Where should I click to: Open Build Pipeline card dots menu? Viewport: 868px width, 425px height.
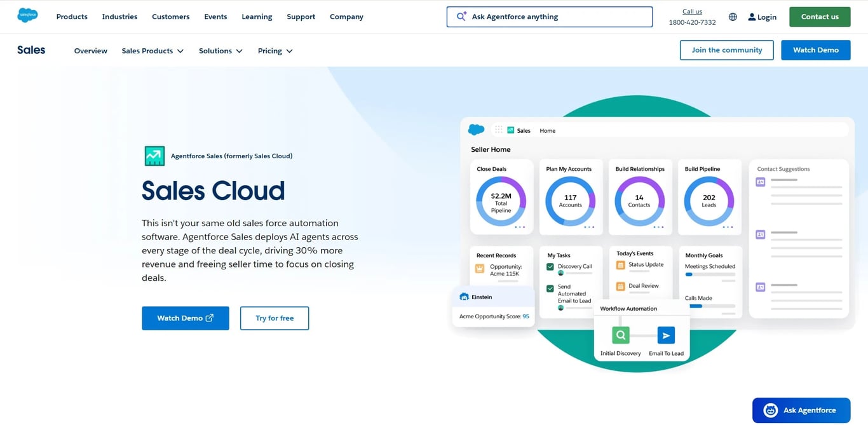(728, 227)
